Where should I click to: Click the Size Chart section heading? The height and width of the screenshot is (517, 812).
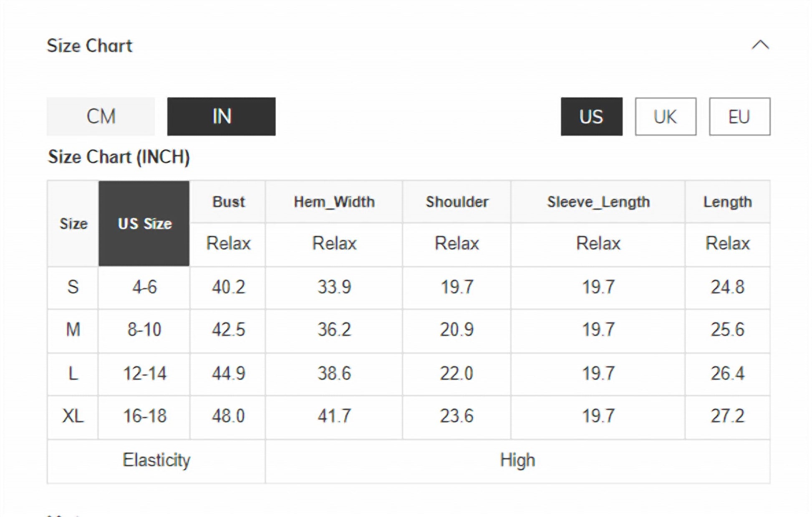(x=89, y=45)
